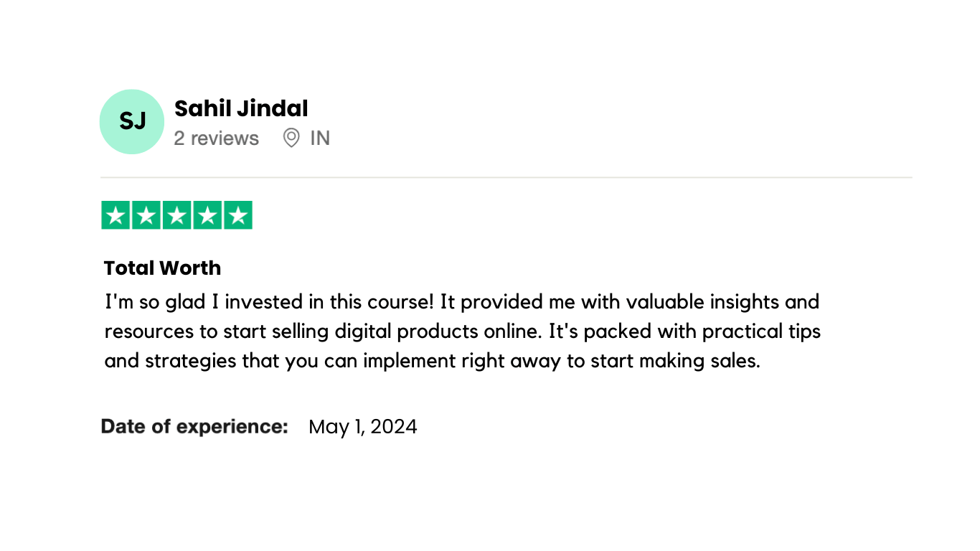Click the "2 reviews" count
The width and height of the screenshot is (980, 551).
click(x=216, y=138)
